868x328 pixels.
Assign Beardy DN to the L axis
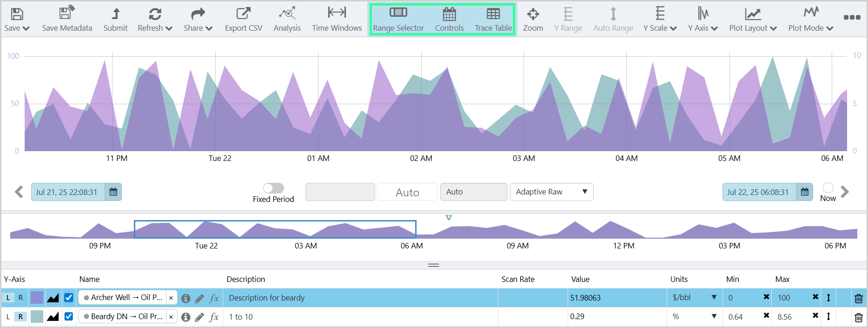[8, 317]
